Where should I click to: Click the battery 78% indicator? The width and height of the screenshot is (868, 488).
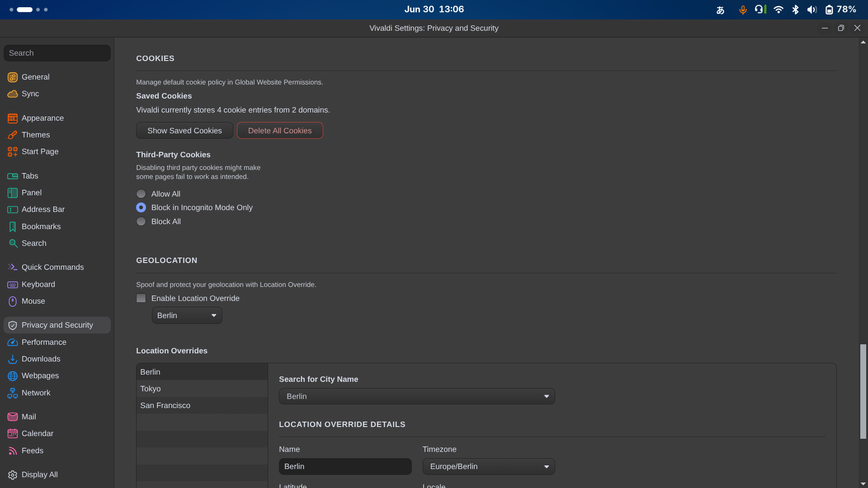click(x=841, y=9)
